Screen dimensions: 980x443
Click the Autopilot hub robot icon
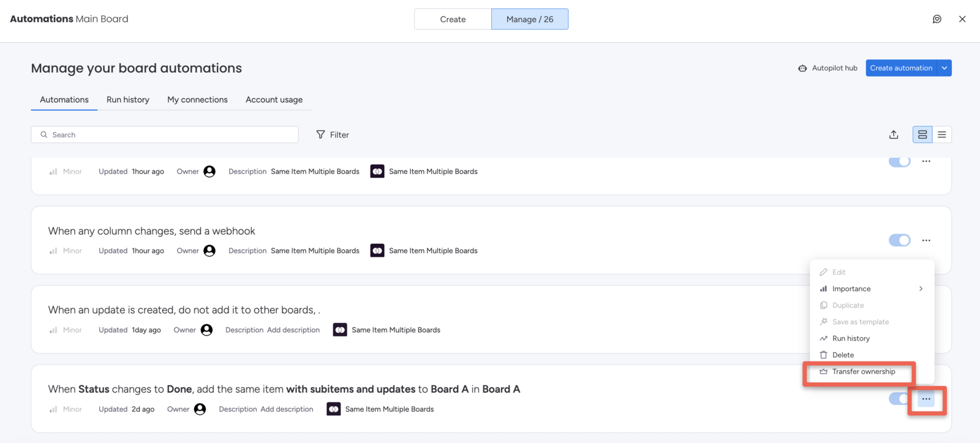click(802, 68)
